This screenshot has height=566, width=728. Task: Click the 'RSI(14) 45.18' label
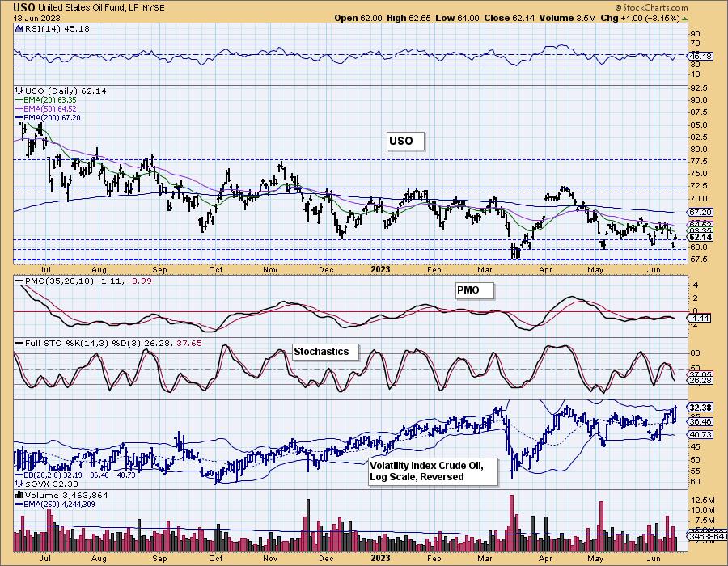coord(56,28)
